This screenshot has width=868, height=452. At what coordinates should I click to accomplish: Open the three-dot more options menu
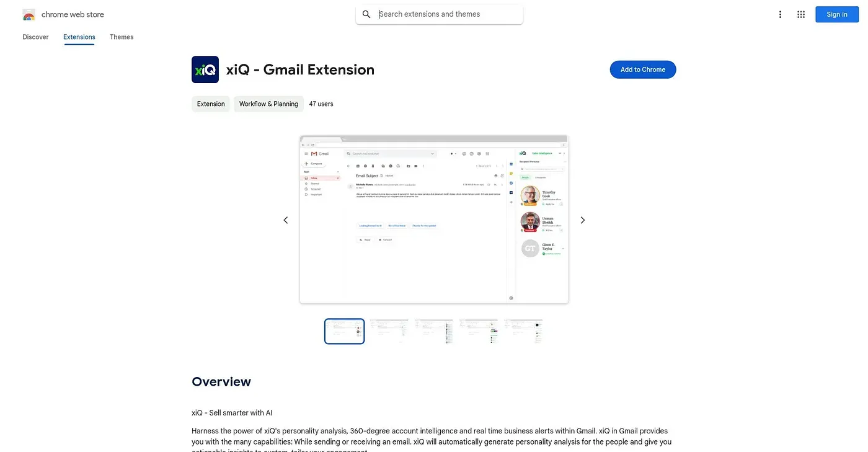[x=780, y=14]
